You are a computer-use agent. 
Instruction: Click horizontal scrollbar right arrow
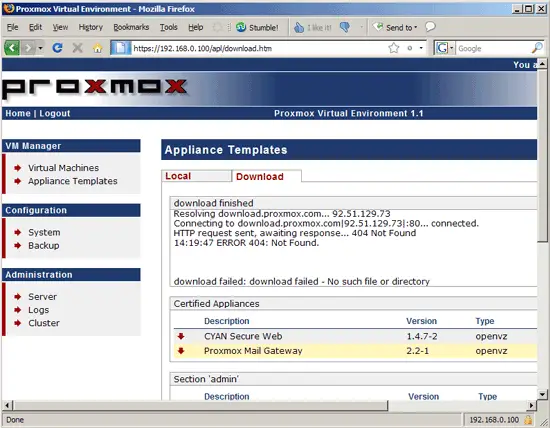coord(532,406)
